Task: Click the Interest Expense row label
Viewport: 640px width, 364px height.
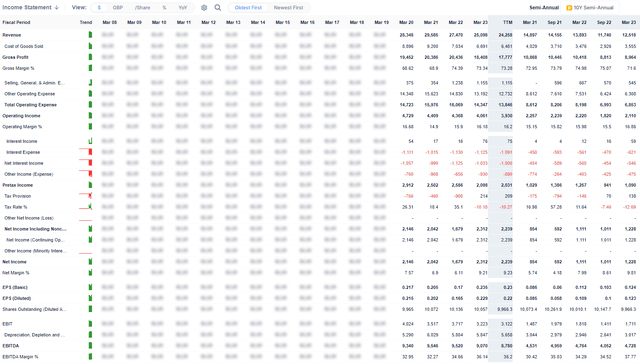Action: point(23,152)
